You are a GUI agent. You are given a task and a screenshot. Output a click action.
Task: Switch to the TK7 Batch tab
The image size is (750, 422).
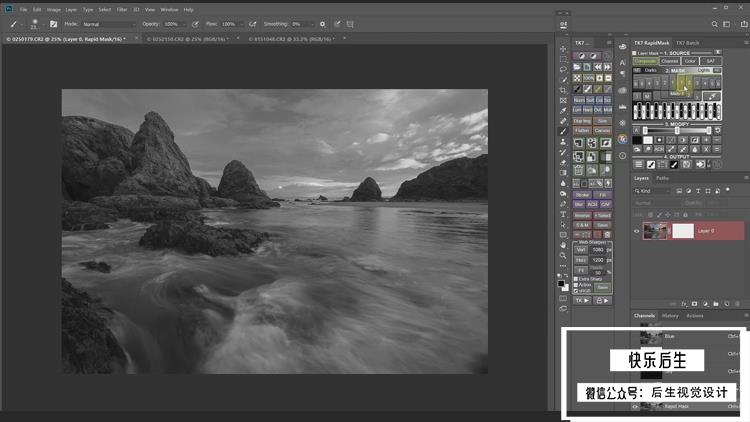[x=687, y=43]
